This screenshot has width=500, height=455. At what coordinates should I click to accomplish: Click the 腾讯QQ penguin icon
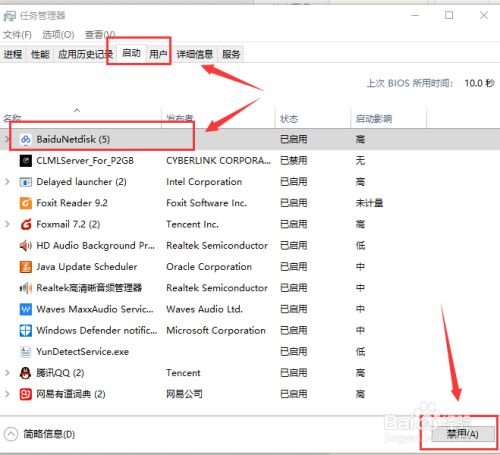click(x=26, y=373)
